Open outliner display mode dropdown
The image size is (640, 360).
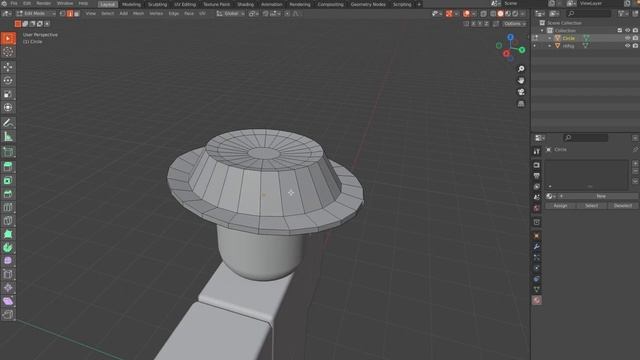(555, 13)
